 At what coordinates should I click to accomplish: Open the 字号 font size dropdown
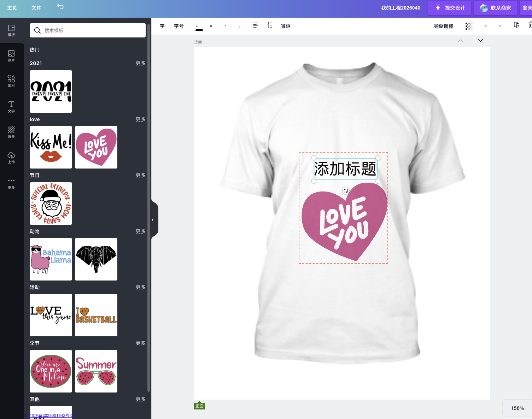tap(179, 26)
